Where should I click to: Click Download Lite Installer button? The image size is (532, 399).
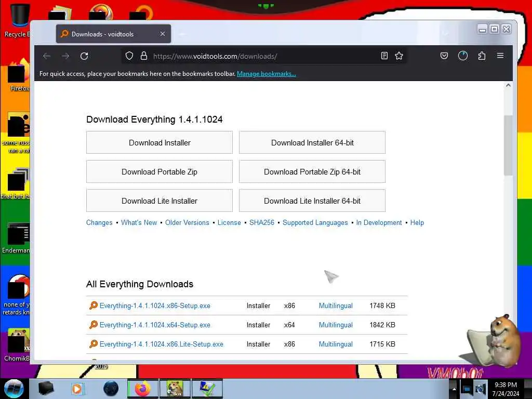click(159, 201)
